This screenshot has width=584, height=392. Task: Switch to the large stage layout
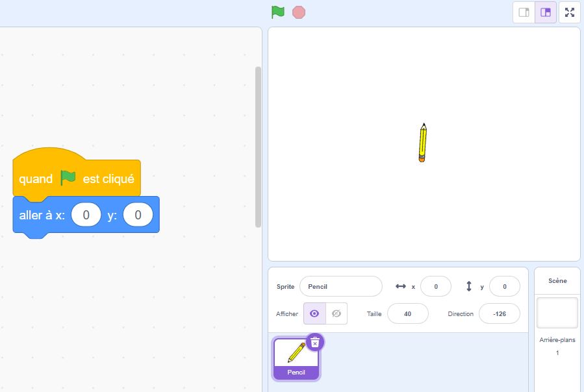pos(546,12)
